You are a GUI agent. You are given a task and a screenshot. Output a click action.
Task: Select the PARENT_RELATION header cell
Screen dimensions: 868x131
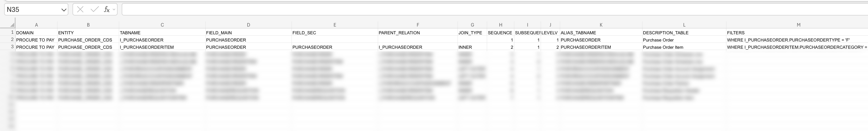tap(417, 32)
